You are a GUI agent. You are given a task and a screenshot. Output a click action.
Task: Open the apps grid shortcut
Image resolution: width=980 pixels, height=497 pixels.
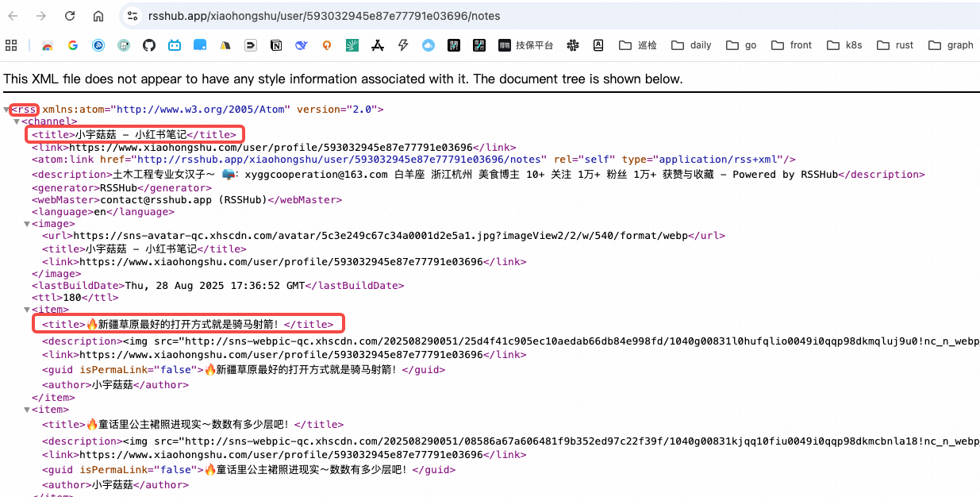pyautogui.click(x=11, y=45)
